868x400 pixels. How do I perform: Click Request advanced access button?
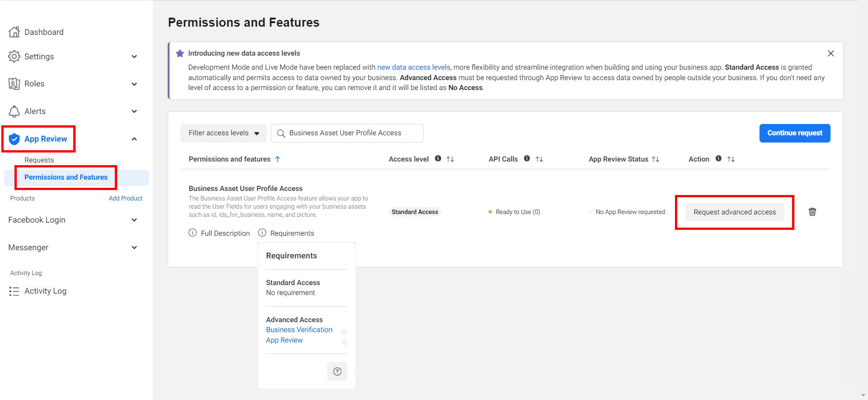point(734,212)
